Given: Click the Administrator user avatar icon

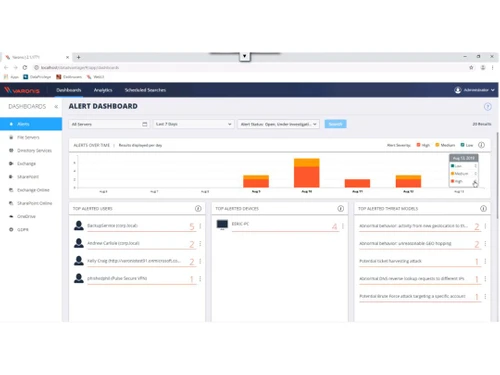Looking at the screenshot, I should 458,90.
